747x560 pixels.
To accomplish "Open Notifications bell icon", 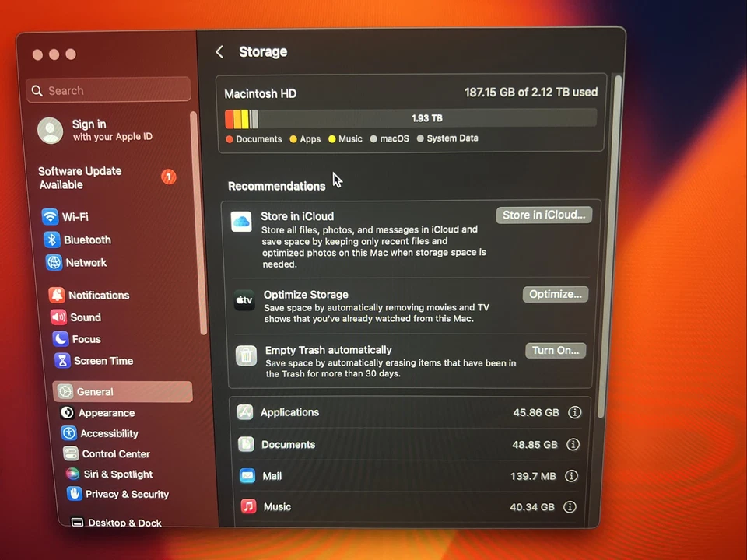I will [x=57, y=296].
